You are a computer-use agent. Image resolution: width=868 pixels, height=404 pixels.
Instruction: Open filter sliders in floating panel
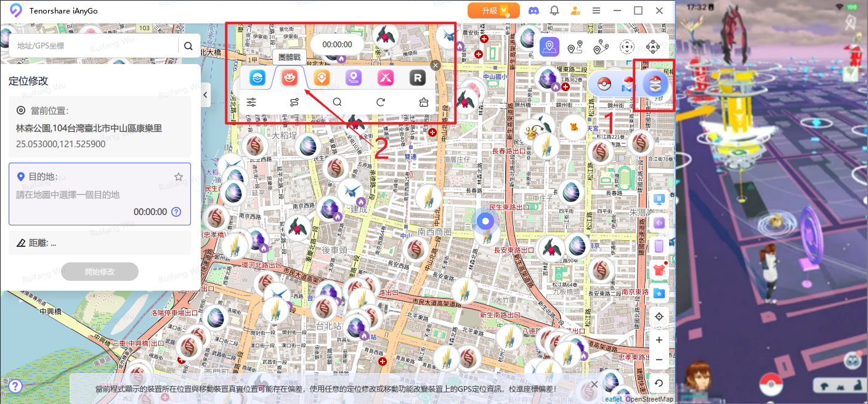tap(251, 102)
